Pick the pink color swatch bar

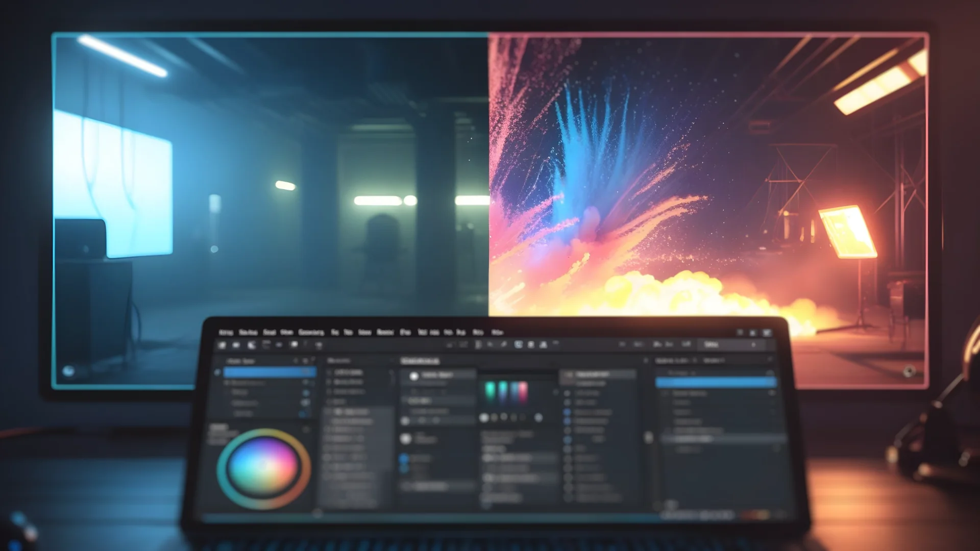coord(523,391)
